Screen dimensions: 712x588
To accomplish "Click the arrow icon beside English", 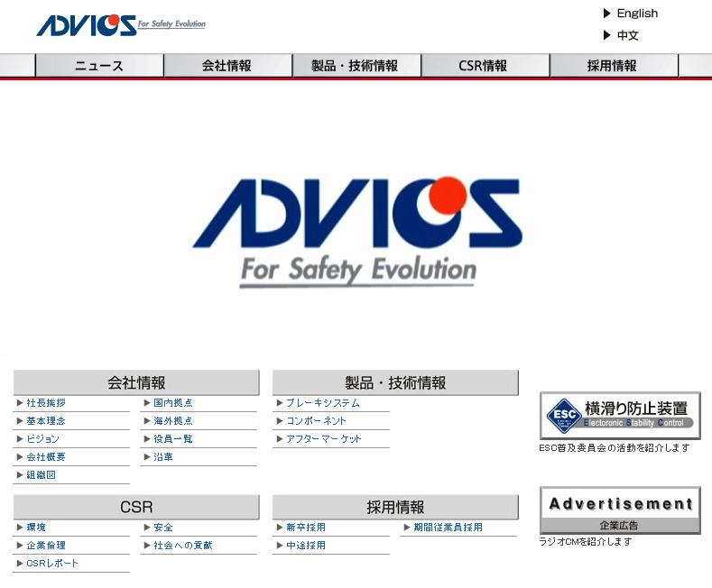I will [x=607, y=14].
